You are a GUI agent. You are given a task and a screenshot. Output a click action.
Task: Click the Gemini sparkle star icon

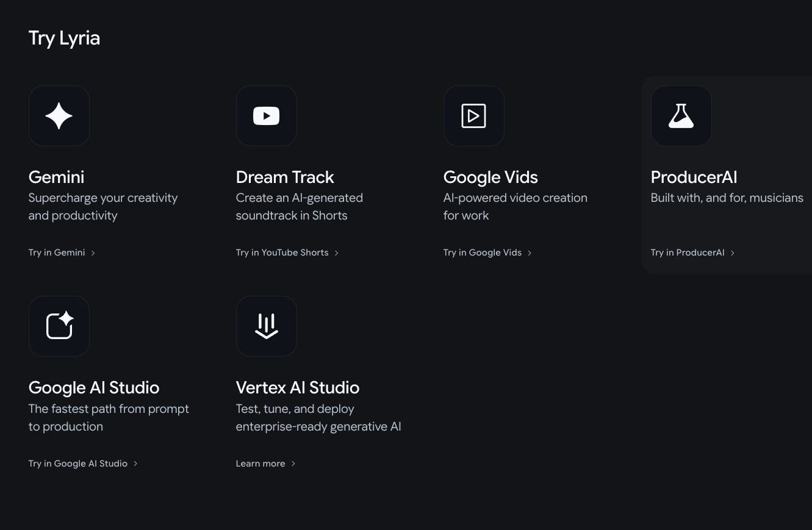tap(59, 116)
